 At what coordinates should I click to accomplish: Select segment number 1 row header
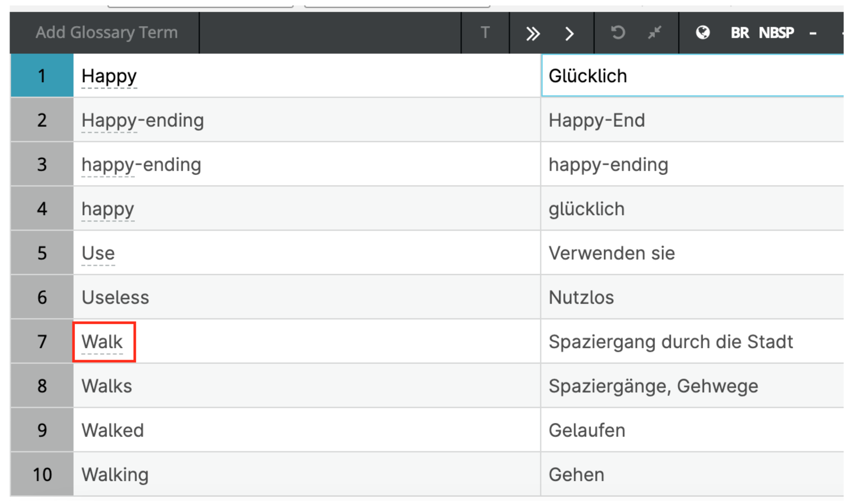[42, 75]
